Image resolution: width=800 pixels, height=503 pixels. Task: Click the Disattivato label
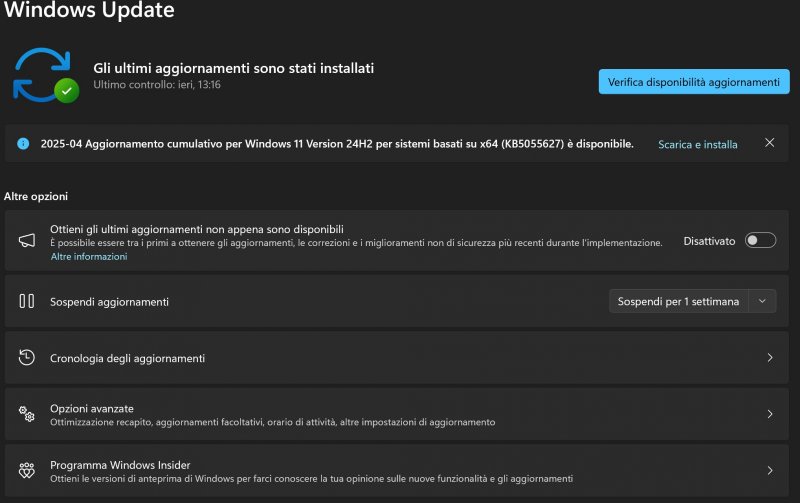pyautogui.click(x=709, y=241)
